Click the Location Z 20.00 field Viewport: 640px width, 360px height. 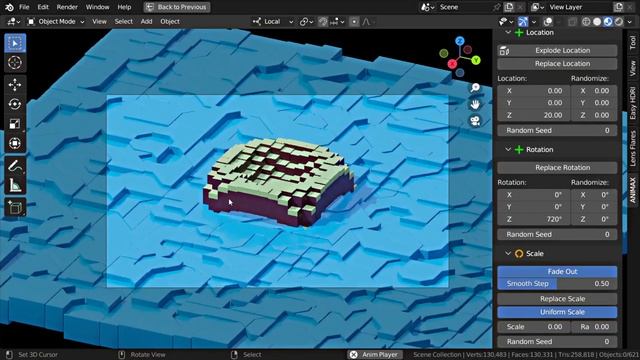coord(533,115)
